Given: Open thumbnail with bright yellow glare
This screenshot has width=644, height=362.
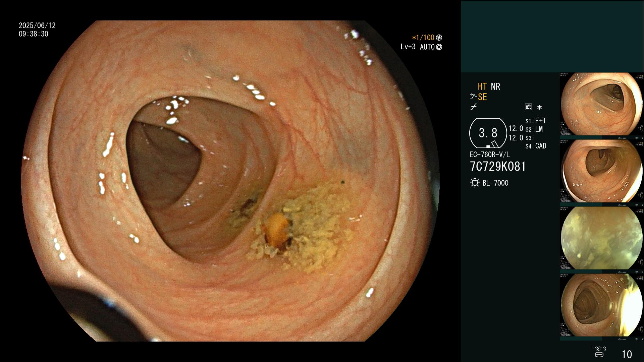Looking at the screenshot, I should point(601,305).
